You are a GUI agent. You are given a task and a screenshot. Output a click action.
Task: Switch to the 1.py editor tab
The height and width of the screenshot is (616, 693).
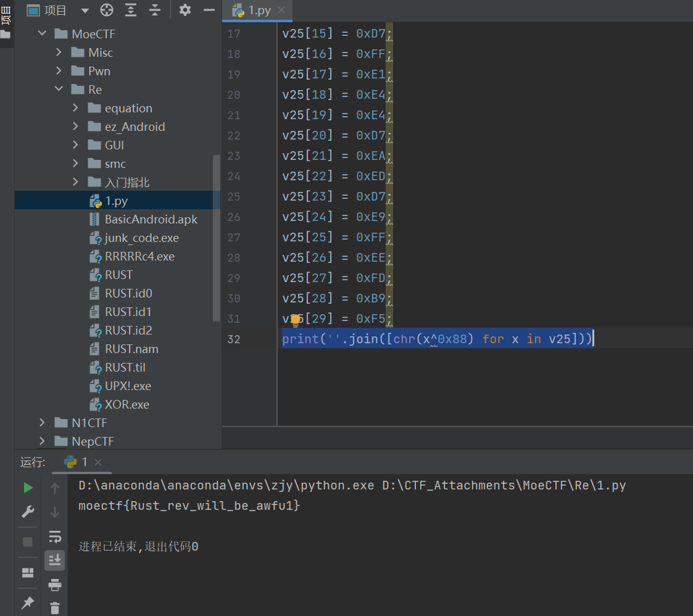(x=259, y=10)
